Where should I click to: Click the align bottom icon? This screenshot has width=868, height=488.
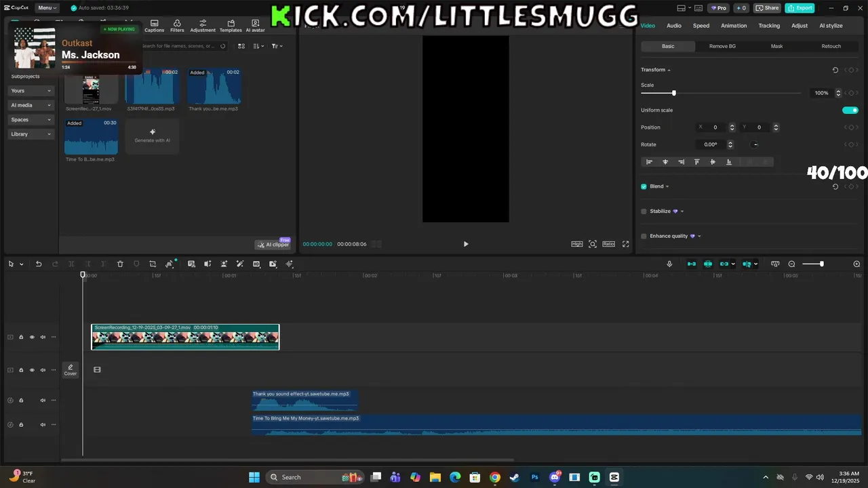point(729,162)
